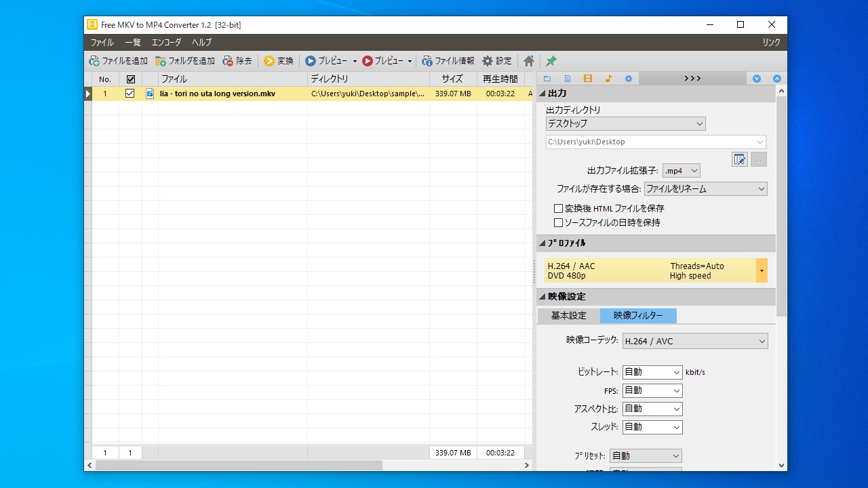The width and height of the screenshot is (868, 488).
Task: Click the file list horizontal scrollbar
Action: tap(239, 466)
